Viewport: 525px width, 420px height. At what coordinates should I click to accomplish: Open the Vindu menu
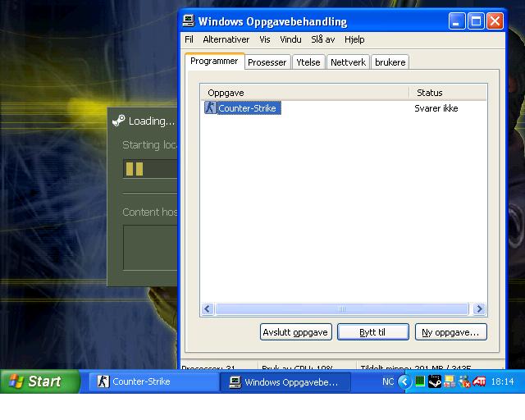click(x=290, y=39)
